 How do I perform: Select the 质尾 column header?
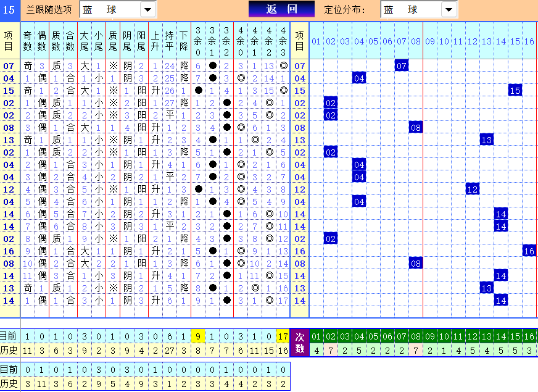click(x=112, y=41)
